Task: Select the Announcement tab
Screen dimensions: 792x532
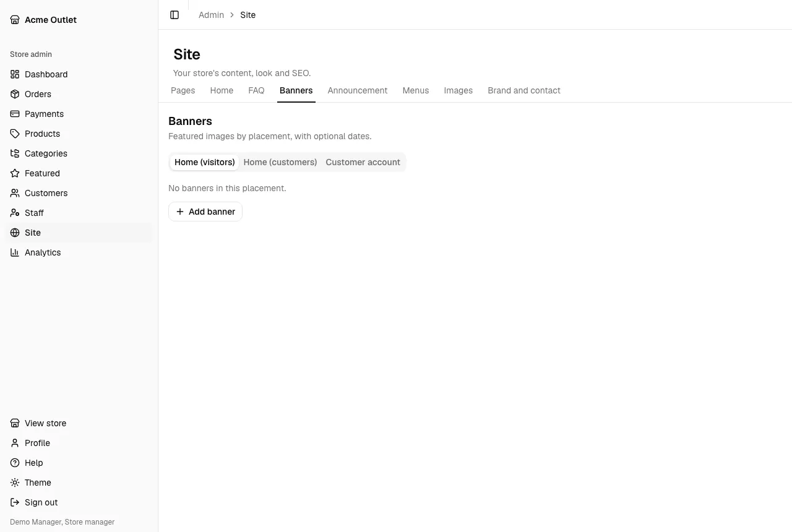Action: pyautogui.click(x=358, y=90)
